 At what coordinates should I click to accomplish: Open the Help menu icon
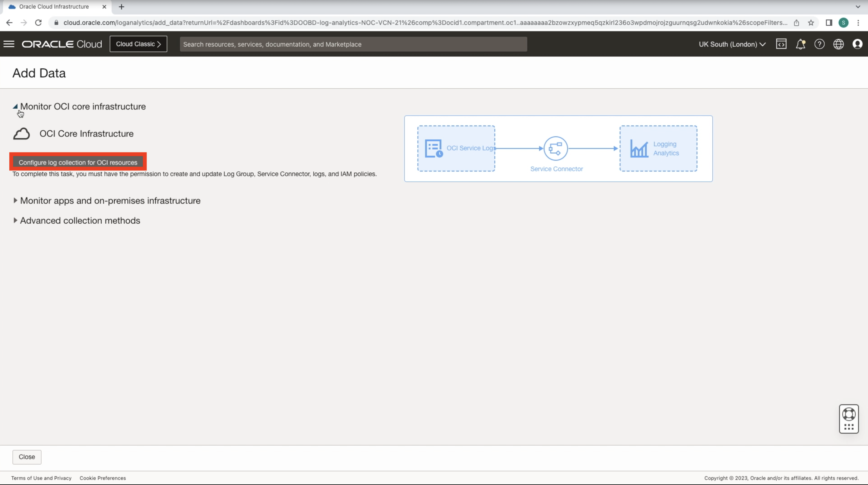click(x=819, y=44)
